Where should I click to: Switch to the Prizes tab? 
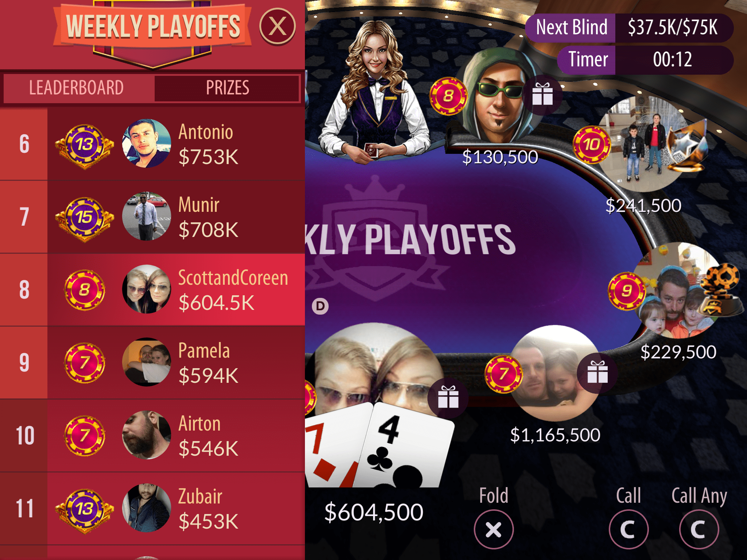pyautogui.click(x=227, y=88)
